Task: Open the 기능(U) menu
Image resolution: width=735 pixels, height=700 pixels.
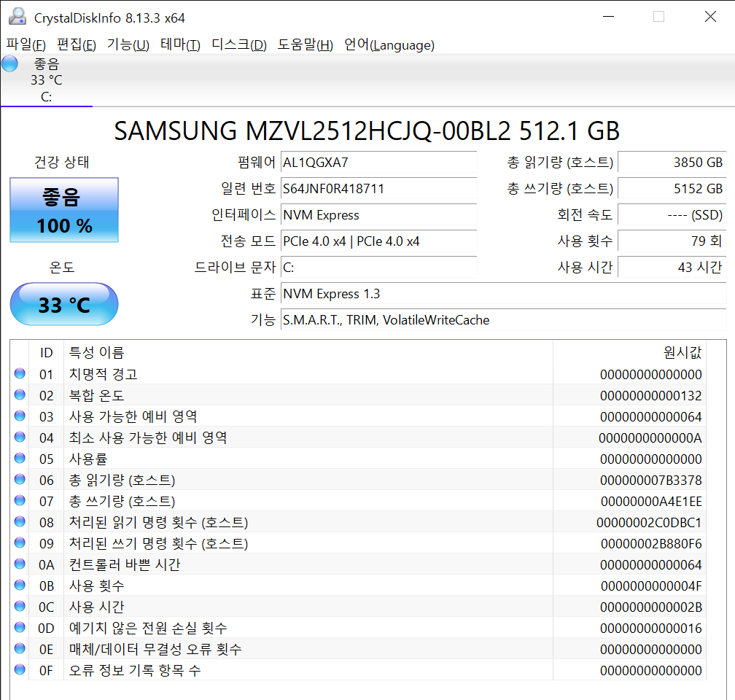Action: (x=128, y=44)
